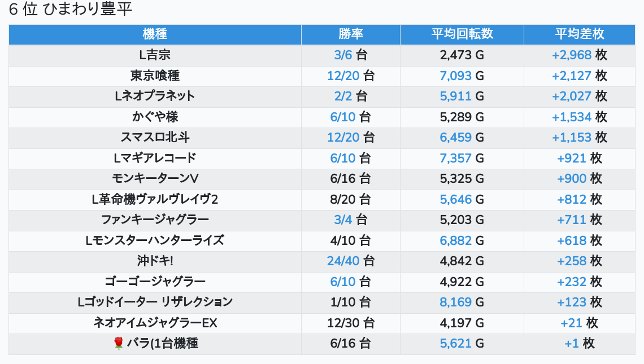
Task: Click the 平均差枚 column header
Action: (x=579, y=34)
